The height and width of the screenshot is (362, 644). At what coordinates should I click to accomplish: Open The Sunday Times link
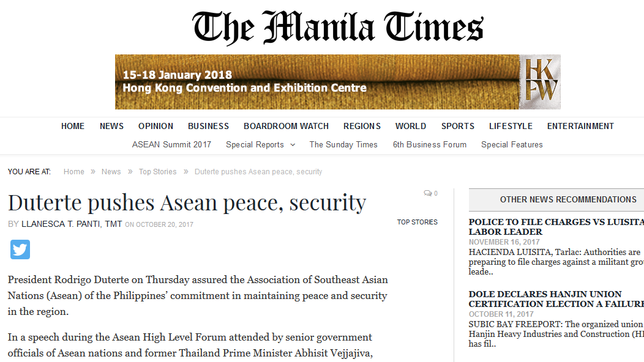pos(343,144)
